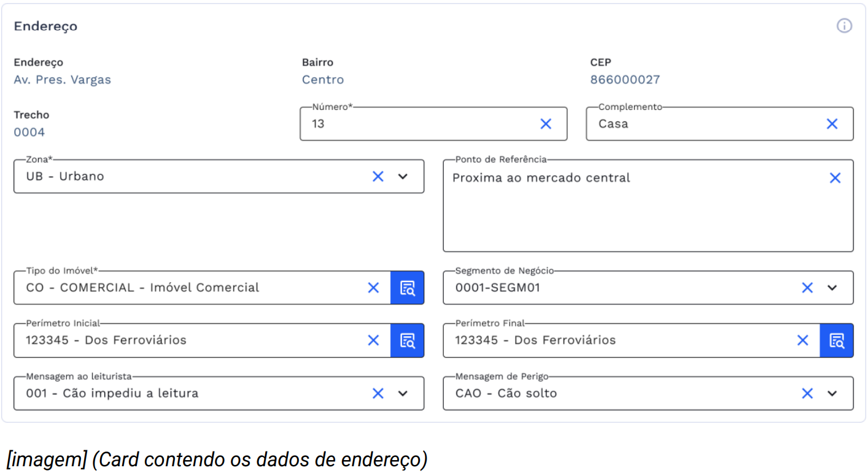Clear the Mensagem de Perigo selection
Image resolution: width=868 pixels, height=473 pixels.
point(807,393)
